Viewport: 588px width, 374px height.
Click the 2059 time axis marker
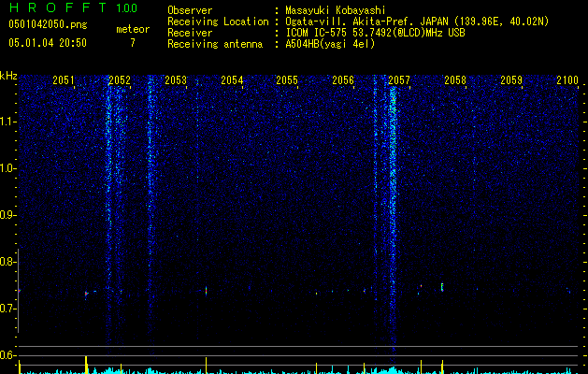[511, 80]
